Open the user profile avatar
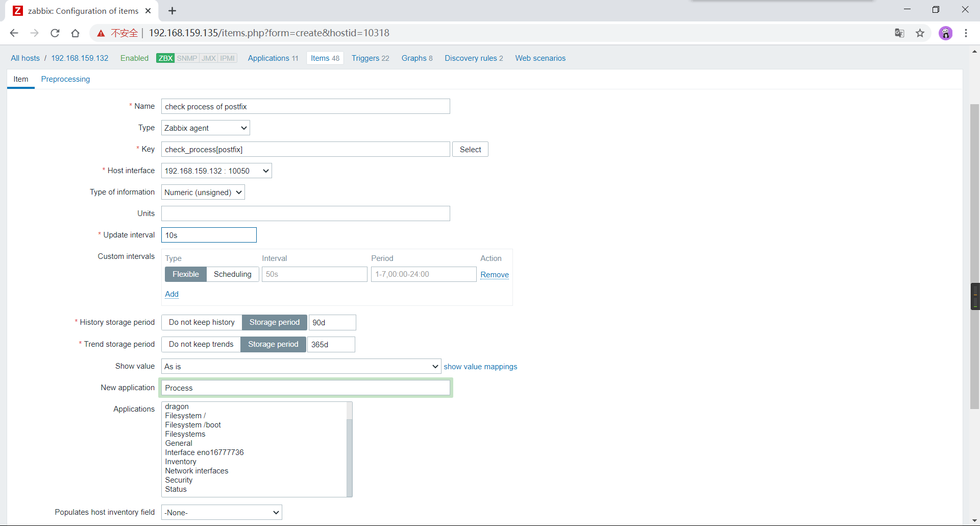Screen dimensions: 980x526 (945, 33)
